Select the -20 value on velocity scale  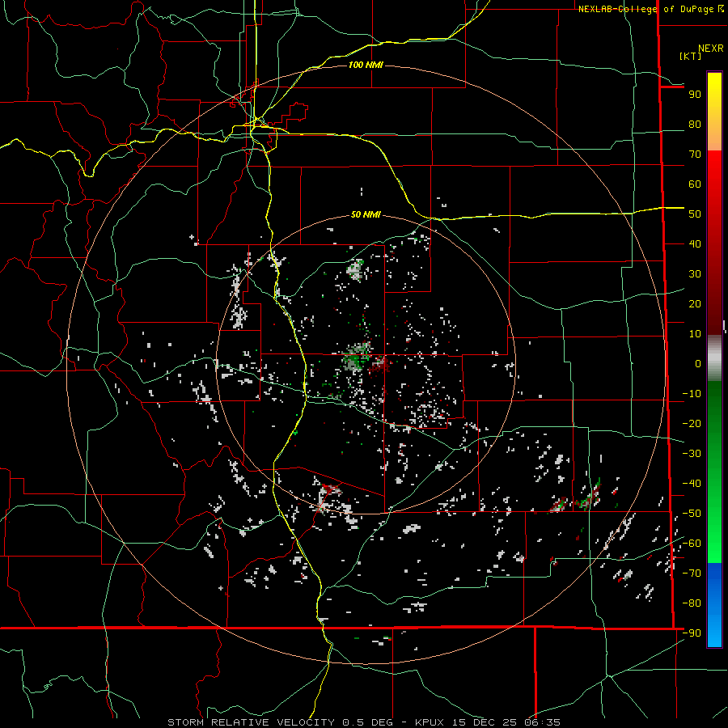pos(692,424)
